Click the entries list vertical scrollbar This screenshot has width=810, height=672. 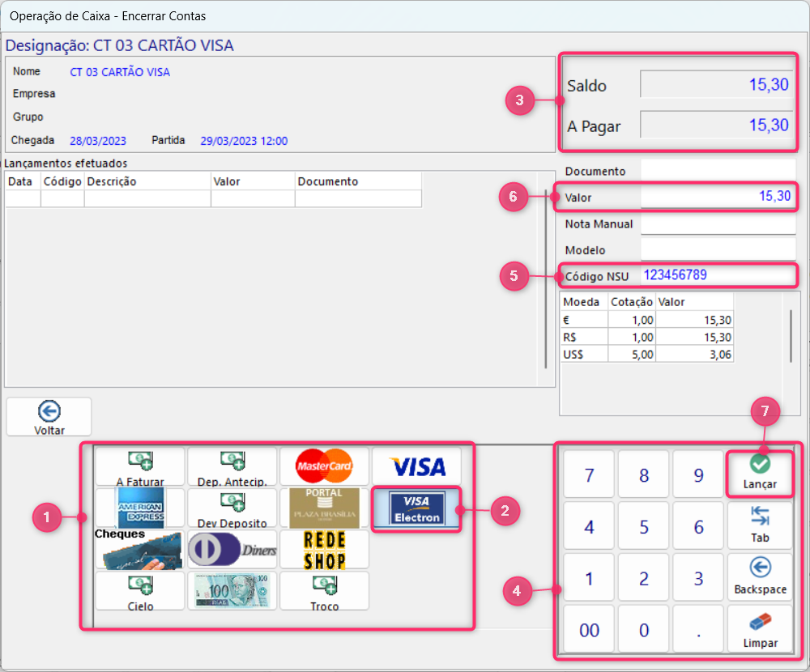tap(546, 279)
